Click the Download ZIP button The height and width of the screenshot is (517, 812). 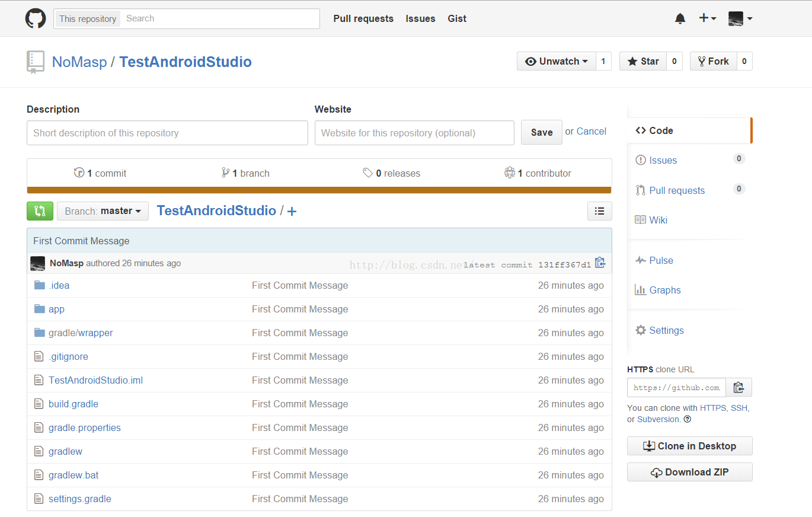[x=690, y=472]
